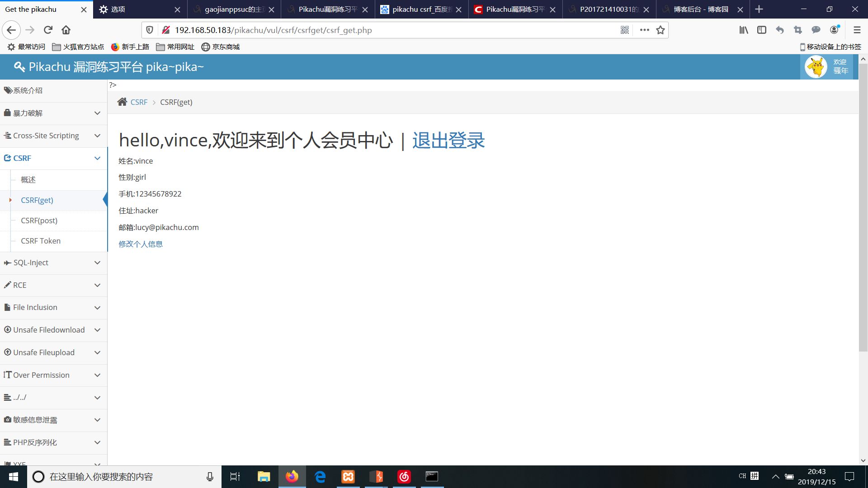Open the hamburger application menu
This screenshot has height=488, width=868.
tap(857, 30)
